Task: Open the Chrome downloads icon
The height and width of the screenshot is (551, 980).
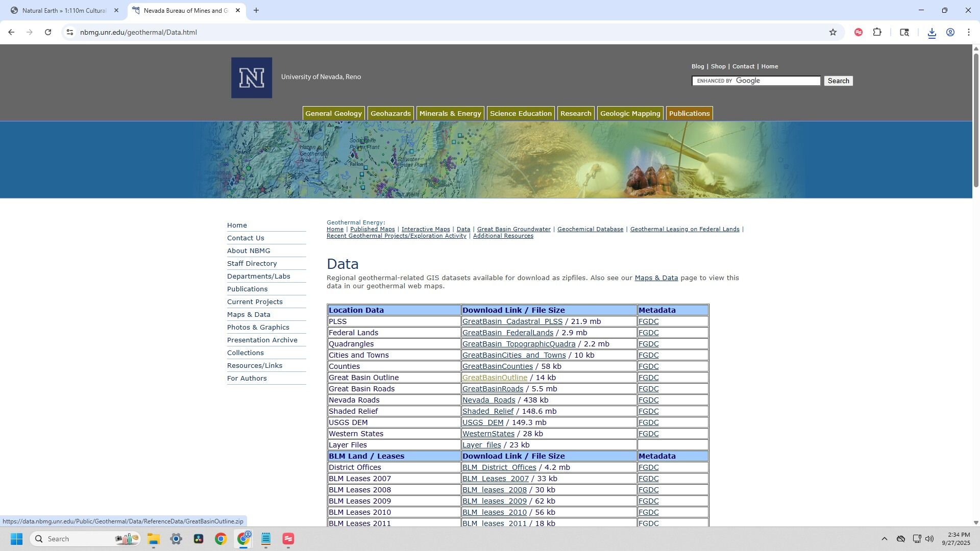Action: click(932, 33)
